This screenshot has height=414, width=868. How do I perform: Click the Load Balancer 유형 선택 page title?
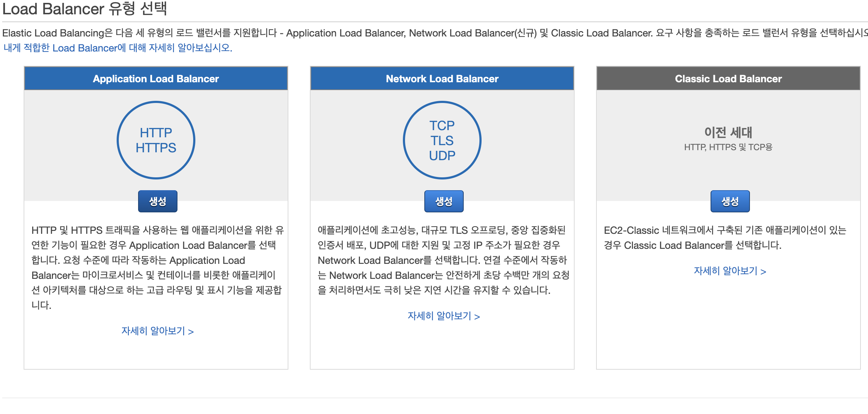click(84, 9)
